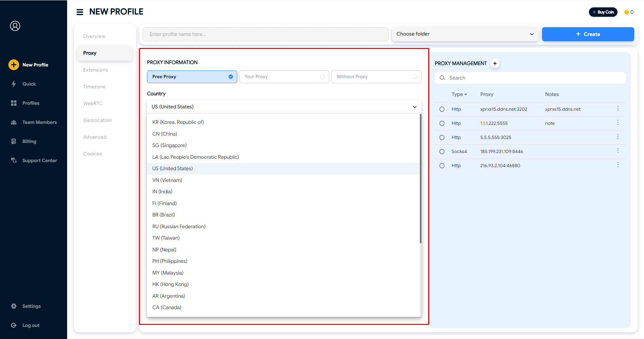Switch to the Extensions tab
The image size is (644, 339).
tap(96, 70)
